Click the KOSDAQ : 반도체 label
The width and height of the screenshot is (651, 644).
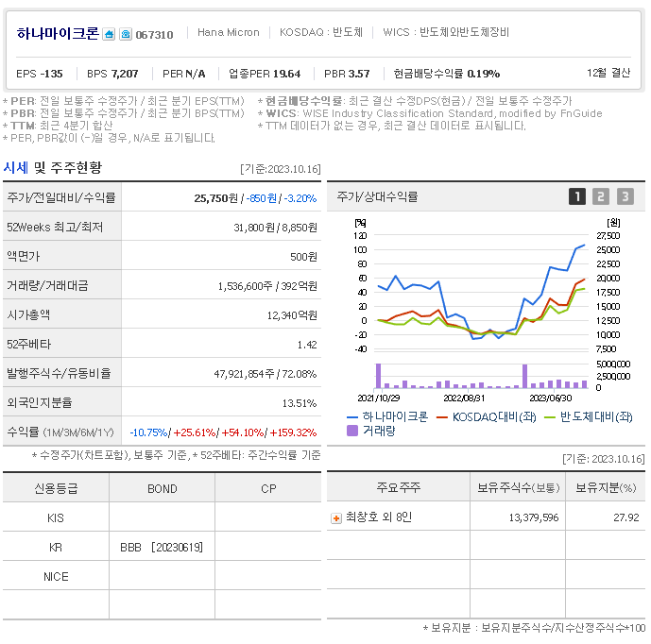click(x=321, y=32)
